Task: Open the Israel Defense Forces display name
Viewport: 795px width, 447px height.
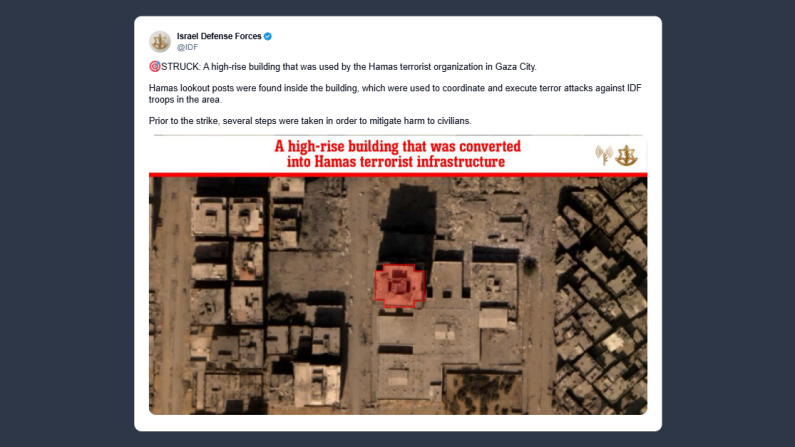Action: pyautogui.click(x=219, y=36)
